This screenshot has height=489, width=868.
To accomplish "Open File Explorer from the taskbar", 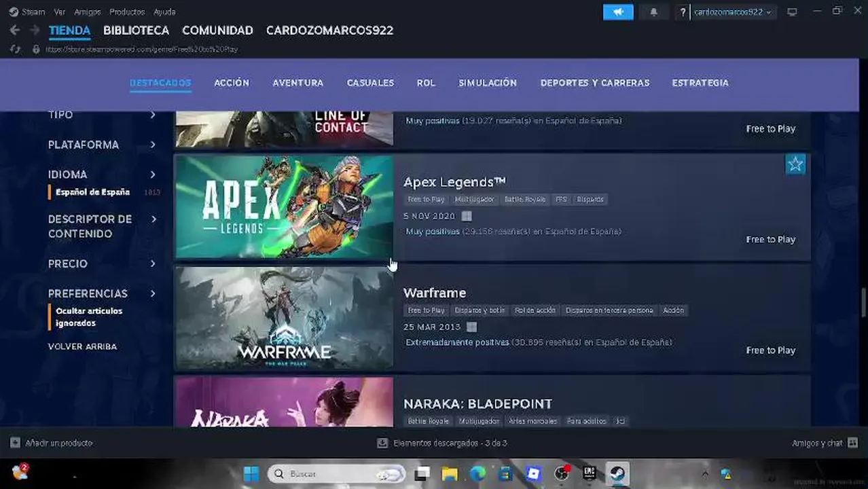I will (x=450, y=473).
